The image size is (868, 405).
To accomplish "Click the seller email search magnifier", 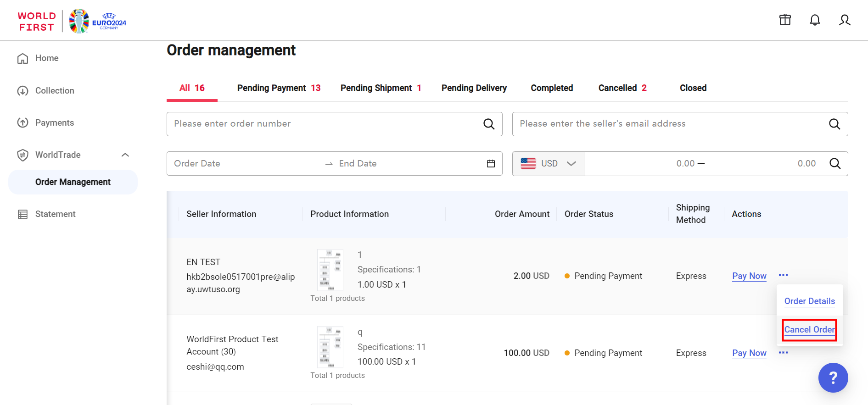I will pos(834,124).
